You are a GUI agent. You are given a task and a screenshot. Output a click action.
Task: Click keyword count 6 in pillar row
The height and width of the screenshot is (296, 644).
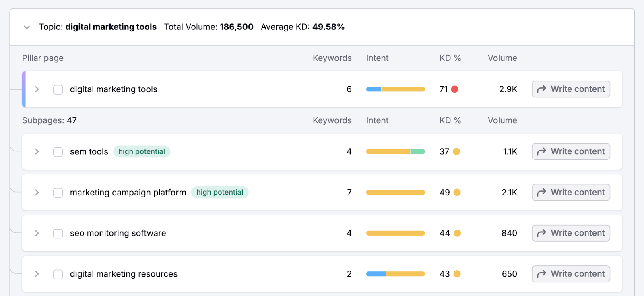tap(349, 89)
